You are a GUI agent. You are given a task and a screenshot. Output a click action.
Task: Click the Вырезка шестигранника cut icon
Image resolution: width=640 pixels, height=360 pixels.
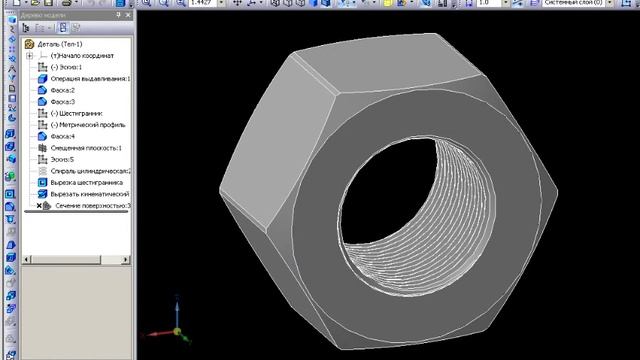tap(42, 182)
